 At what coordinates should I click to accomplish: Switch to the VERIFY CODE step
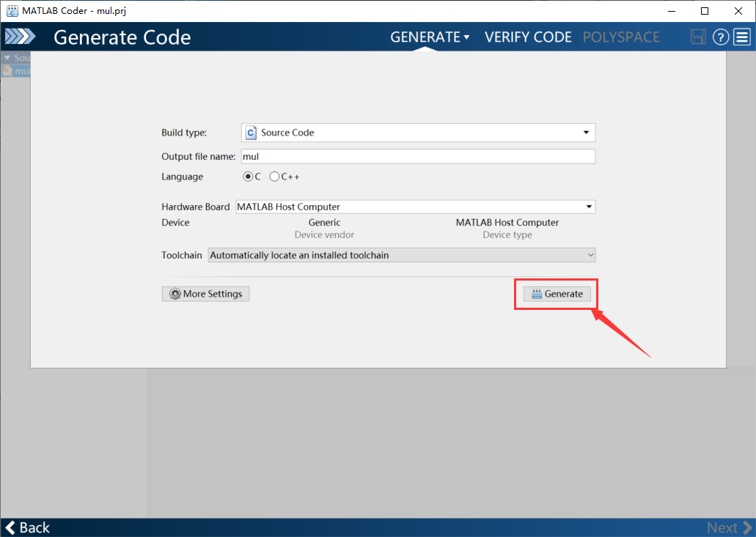(x=528, y=37)
